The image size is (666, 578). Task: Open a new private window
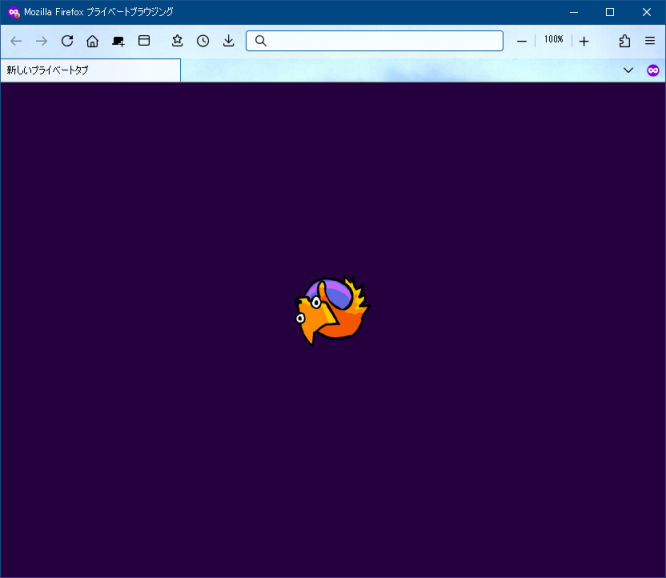coord(118,41)
